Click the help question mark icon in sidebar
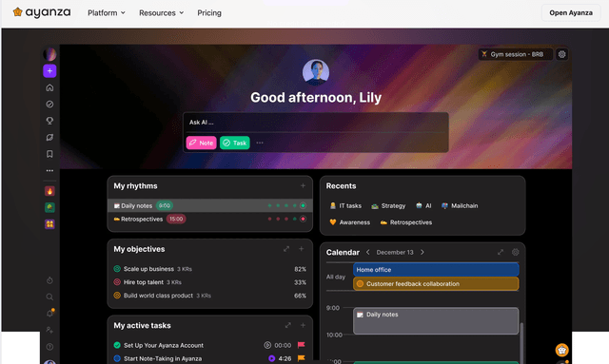Screen dimensions: 609x364 (49, 347)
